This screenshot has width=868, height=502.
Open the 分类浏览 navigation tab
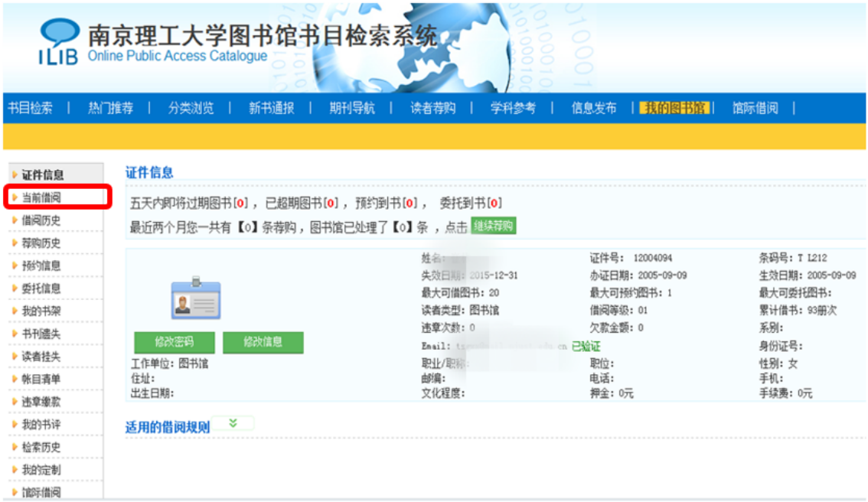tap(191, 108)
